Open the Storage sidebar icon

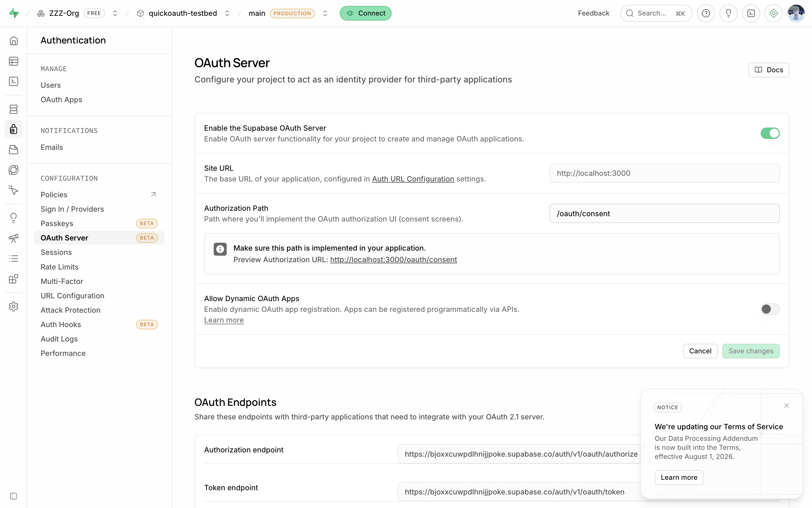[x=14, y=150]
